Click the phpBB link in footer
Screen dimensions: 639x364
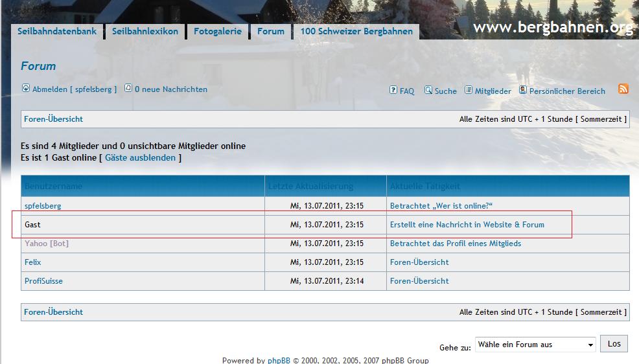pos(279,360)
